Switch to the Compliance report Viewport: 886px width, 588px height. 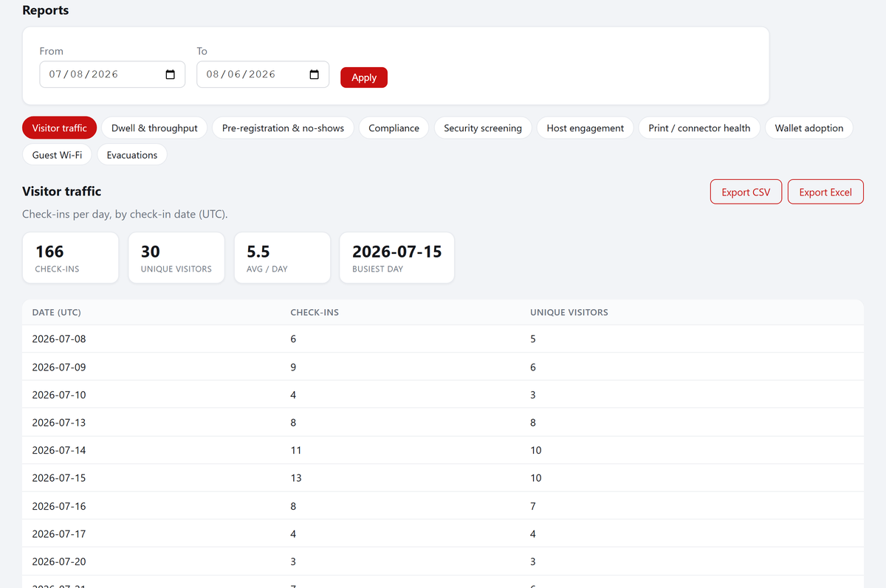(394, 128)
